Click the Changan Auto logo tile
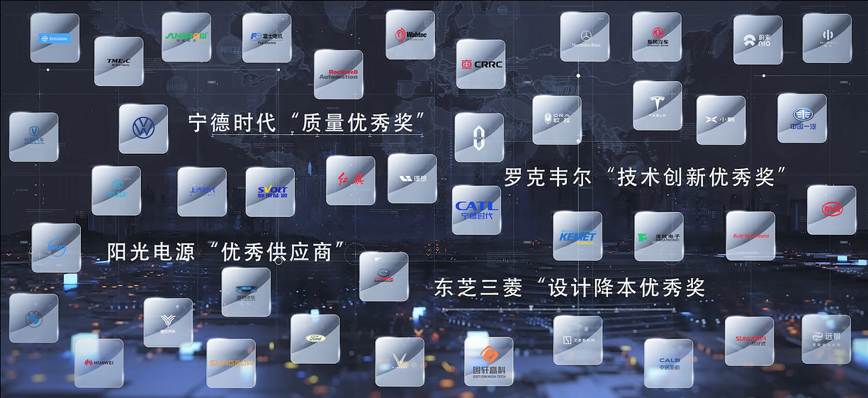This screenshot has width=868, height=398. (33, 136)
